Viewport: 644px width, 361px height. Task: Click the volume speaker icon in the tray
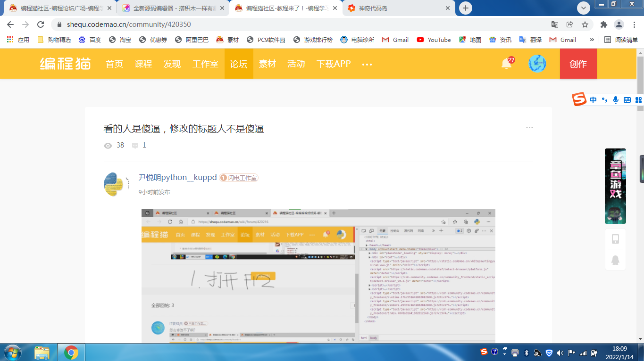tap(560, 353)
